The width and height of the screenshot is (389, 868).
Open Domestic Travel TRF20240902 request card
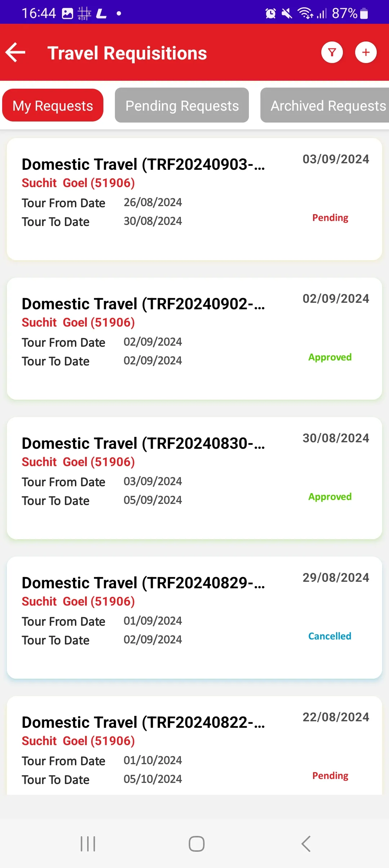click(194, 339)
